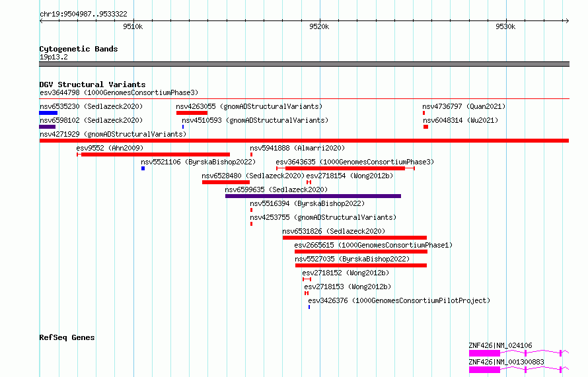Open the nsv4263055 (gnomADStructuralVariants) label
Screen dimensions: 588x377
[249, 106]
